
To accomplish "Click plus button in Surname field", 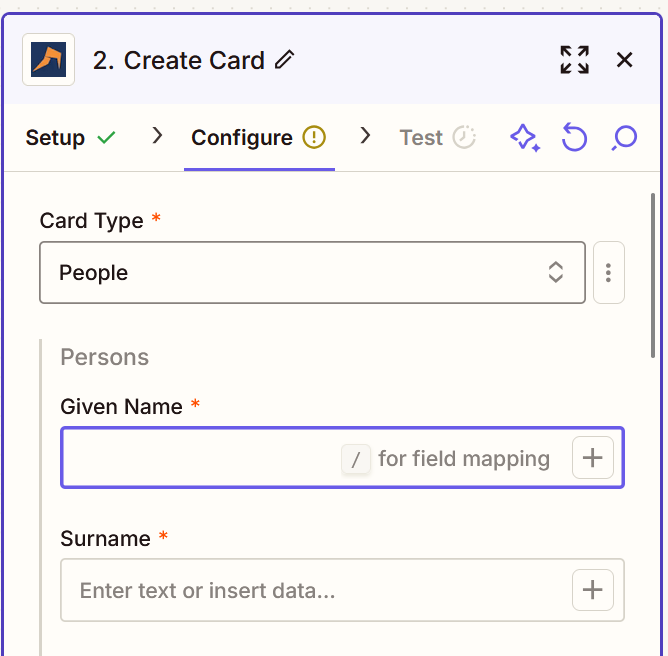I will pyautogui.click(x=593, y=590).
